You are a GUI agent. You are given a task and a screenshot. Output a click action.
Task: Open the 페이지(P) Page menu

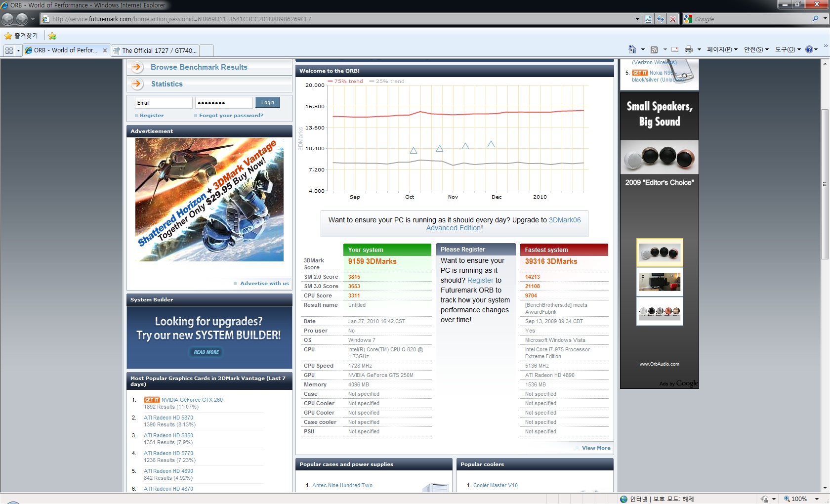(722, 49)
